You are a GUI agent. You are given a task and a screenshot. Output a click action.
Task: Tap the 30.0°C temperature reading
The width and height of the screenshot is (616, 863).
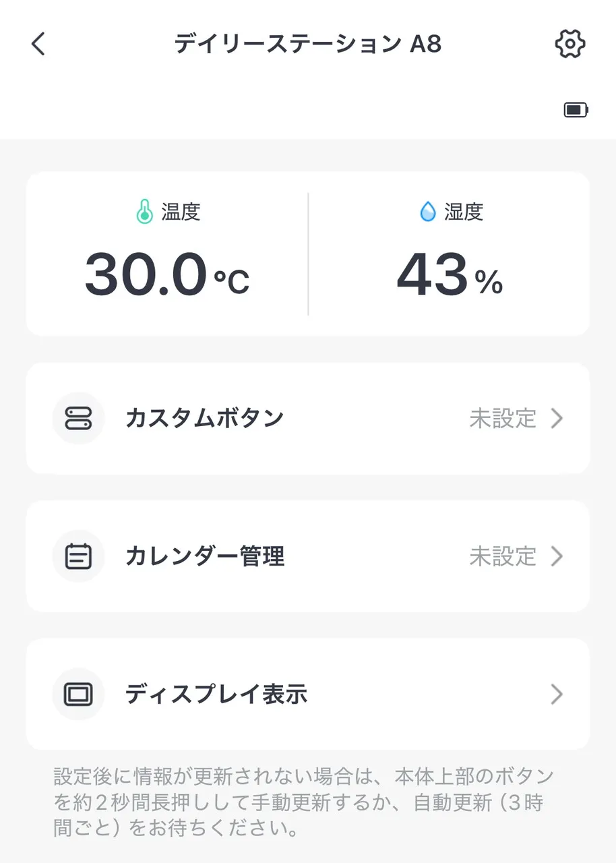pos(166,276)
